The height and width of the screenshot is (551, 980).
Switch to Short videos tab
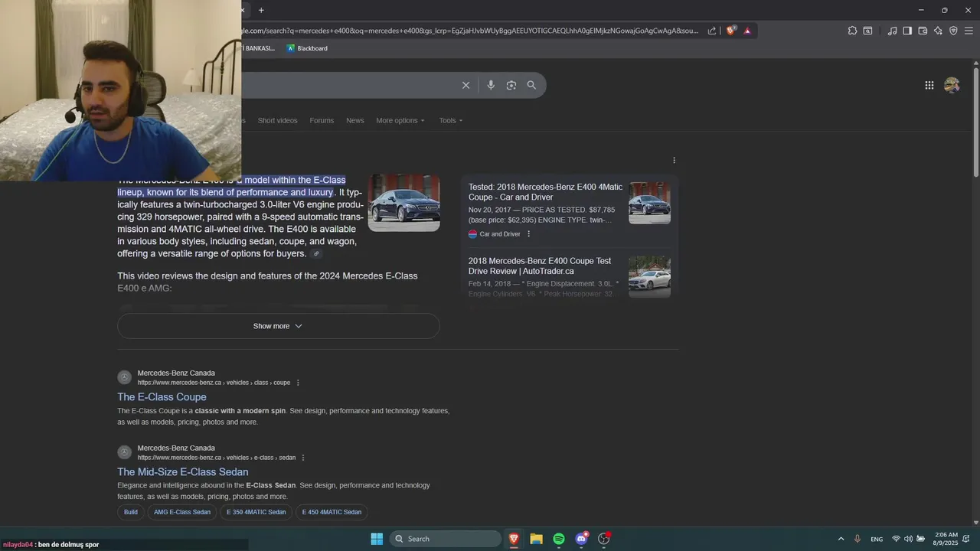click(277, 120)
